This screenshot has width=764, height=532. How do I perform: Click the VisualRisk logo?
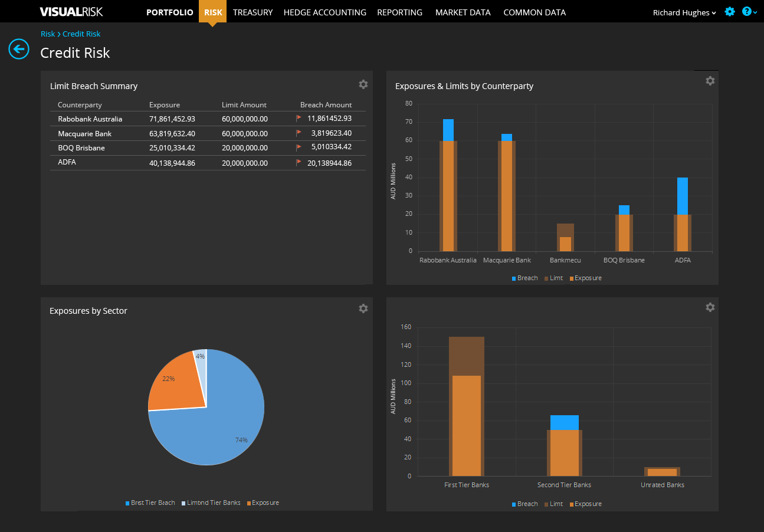coord(71,12)
